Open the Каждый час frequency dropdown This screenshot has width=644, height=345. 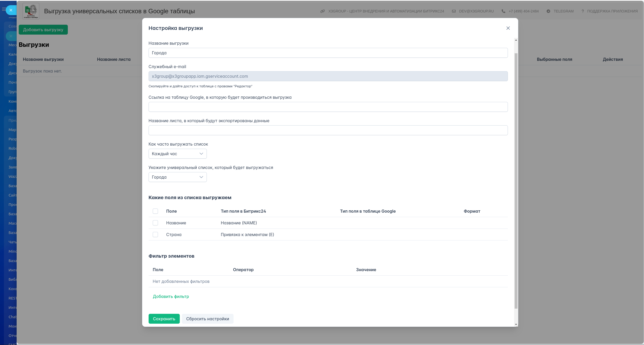[x=177, y=154]
